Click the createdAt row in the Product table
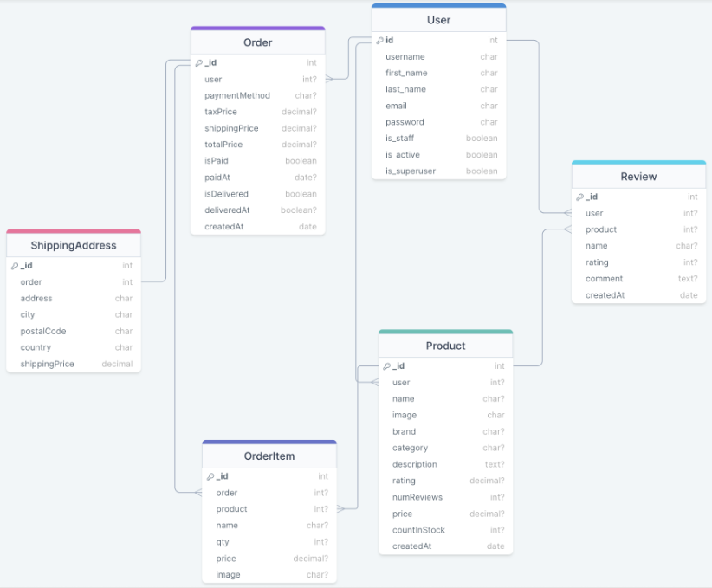 [x=445, y=546]
